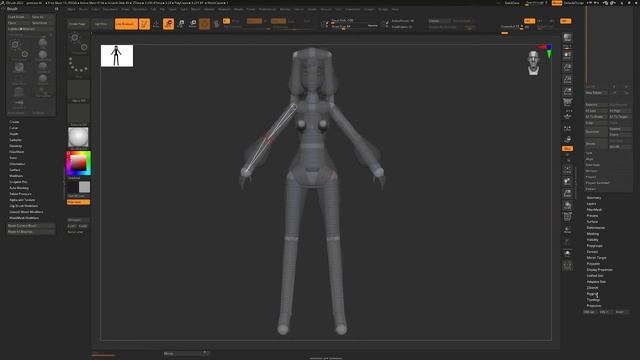Click the Append subtool button
Image resolution: width=640 pixels, height=360 pixels.
tap(619, 129)
